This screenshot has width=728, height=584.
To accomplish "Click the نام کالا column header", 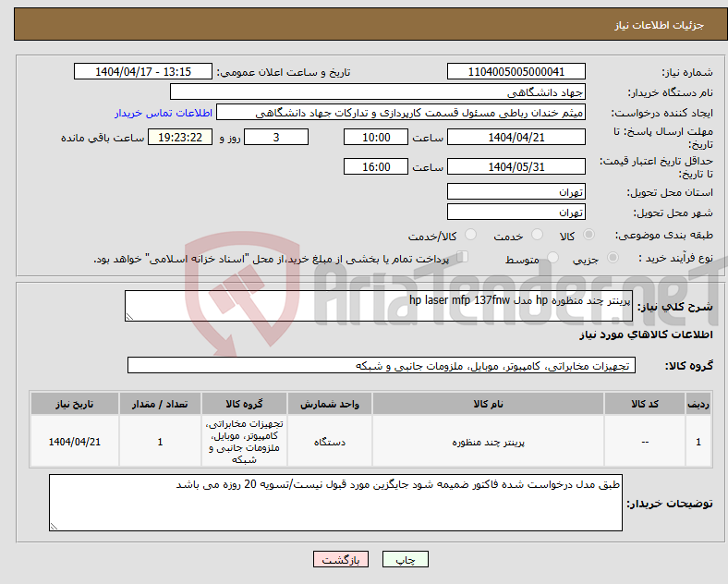I will click(x=488, y=404).
